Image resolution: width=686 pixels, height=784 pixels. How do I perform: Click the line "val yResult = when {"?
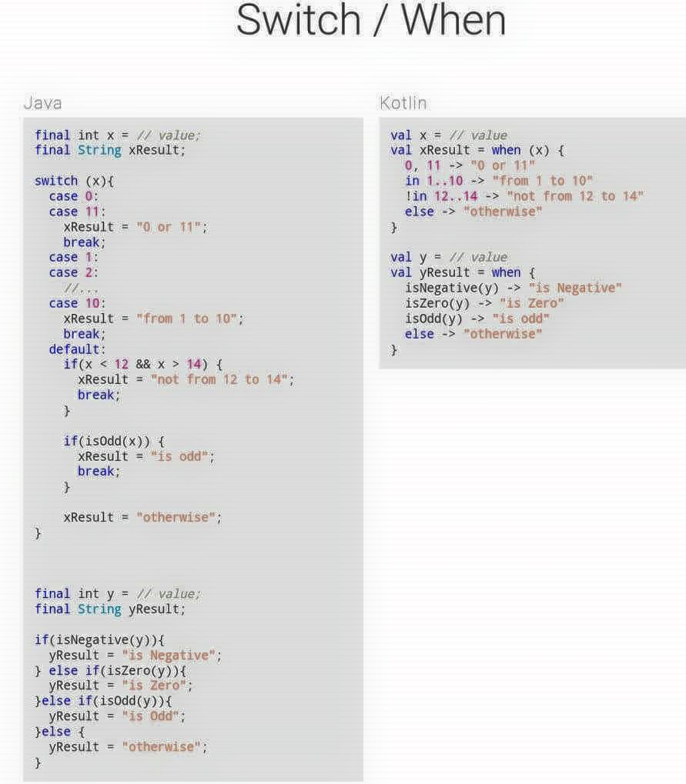pyautogui.click(x=463, y=272)
